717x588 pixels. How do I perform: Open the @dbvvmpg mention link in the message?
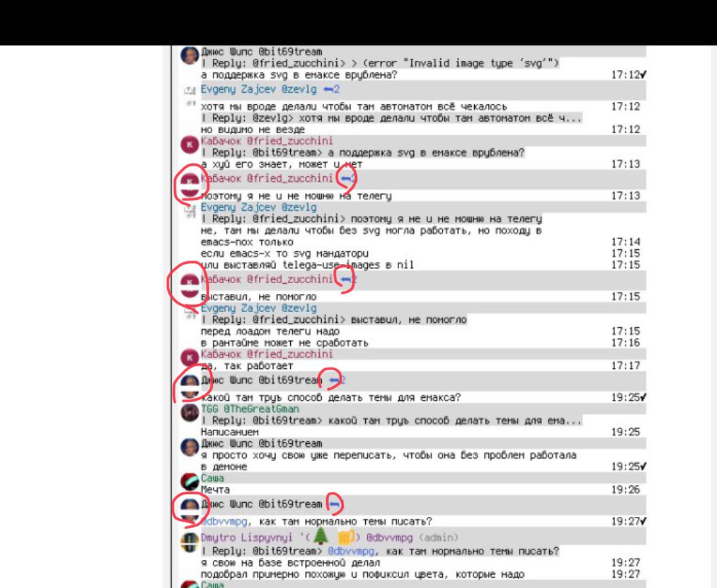click(x=224, y=521)
